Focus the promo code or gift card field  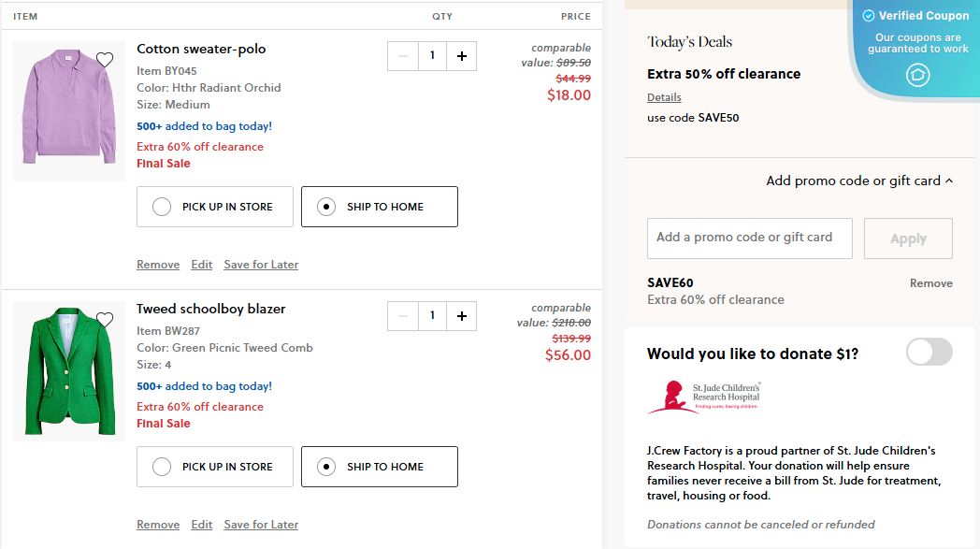pos(749,238)
